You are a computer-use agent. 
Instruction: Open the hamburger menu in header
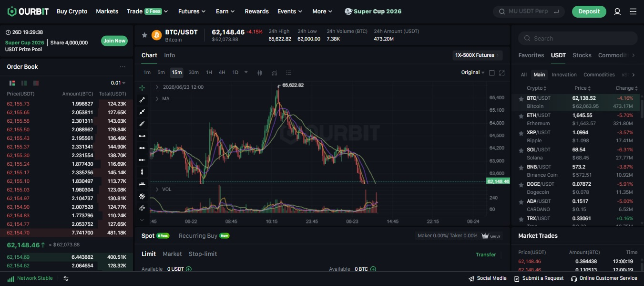(x=633, y=11)
